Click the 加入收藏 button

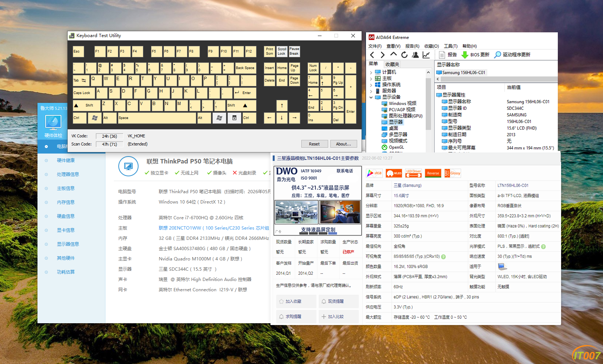pyautogui.click(x=296, y=302)
